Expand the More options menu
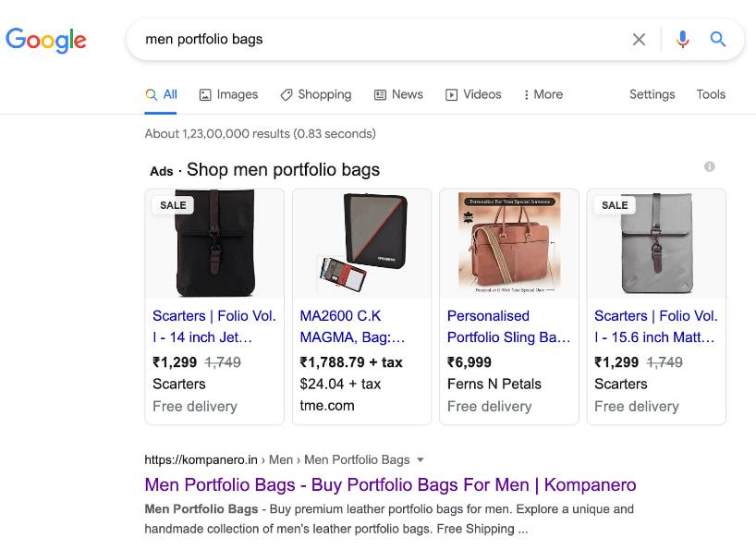 (x=543, y=94)
